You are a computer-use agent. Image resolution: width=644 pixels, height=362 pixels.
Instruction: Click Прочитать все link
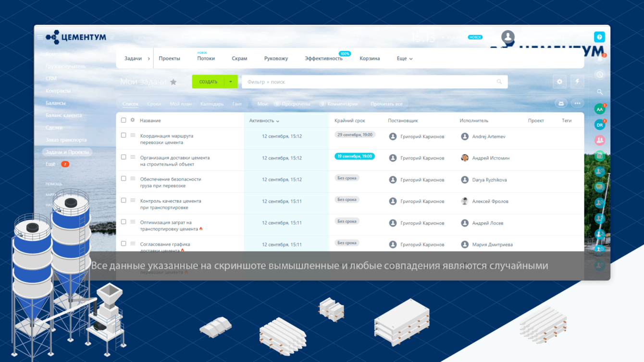coord(386,104)
